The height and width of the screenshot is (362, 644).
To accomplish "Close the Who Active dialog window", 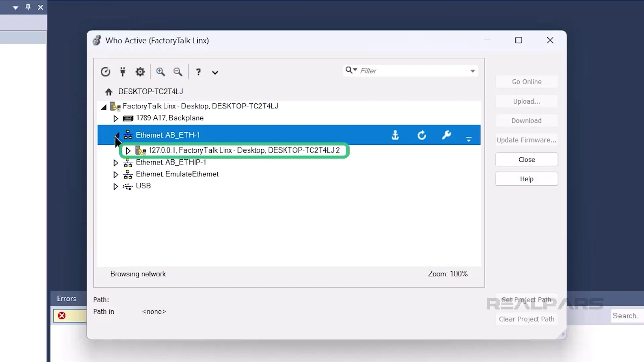I will (x=550, y=40).
